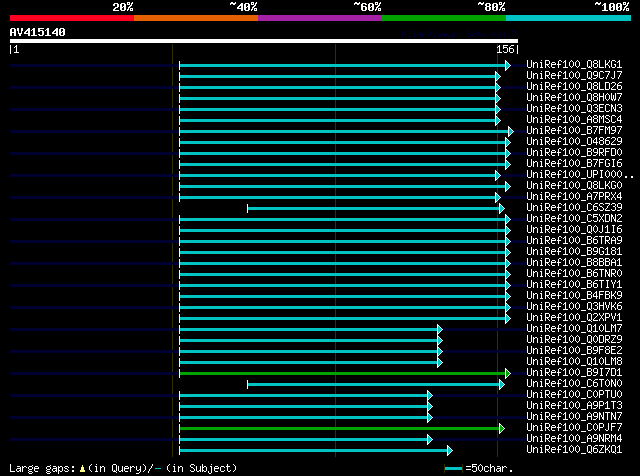Select hit label UniRef100_B6TIY1
640x476 pixels.
pos(574,285)
